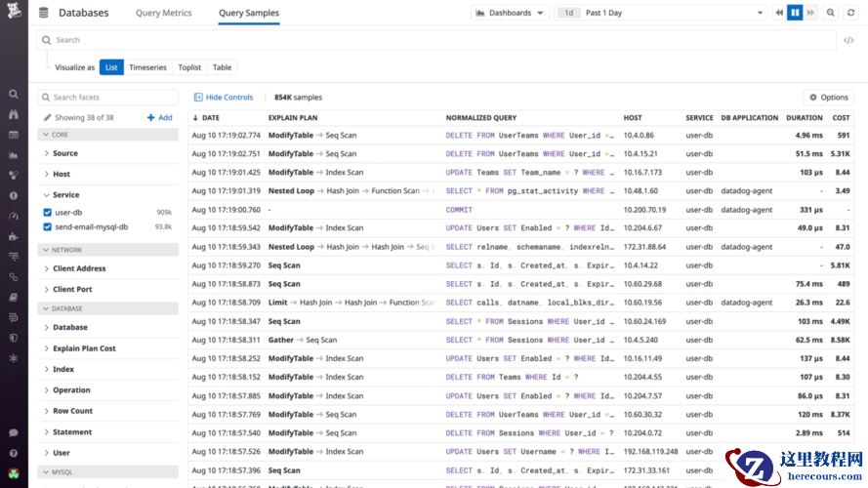Click the rewind time range arrow
The height and width of the screenshot is (488, 868).
(779, 13)
